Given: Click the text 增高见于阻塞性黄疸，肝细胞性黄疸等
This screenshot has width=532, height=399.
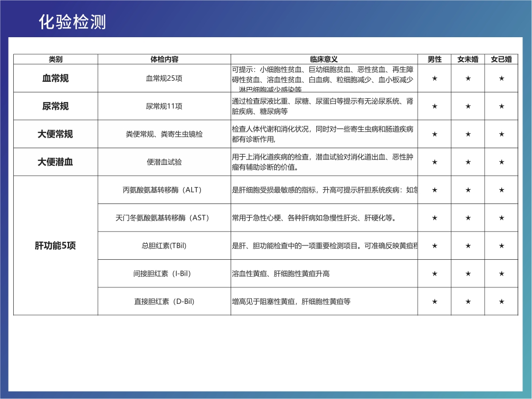Looking at the screenshot, I should click(291, 301).
